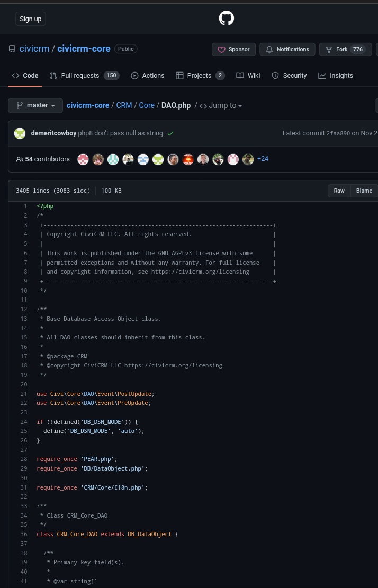Click the second contributor avatar
The height and width of the screenshot is (588, 378).
coord(98,159)
